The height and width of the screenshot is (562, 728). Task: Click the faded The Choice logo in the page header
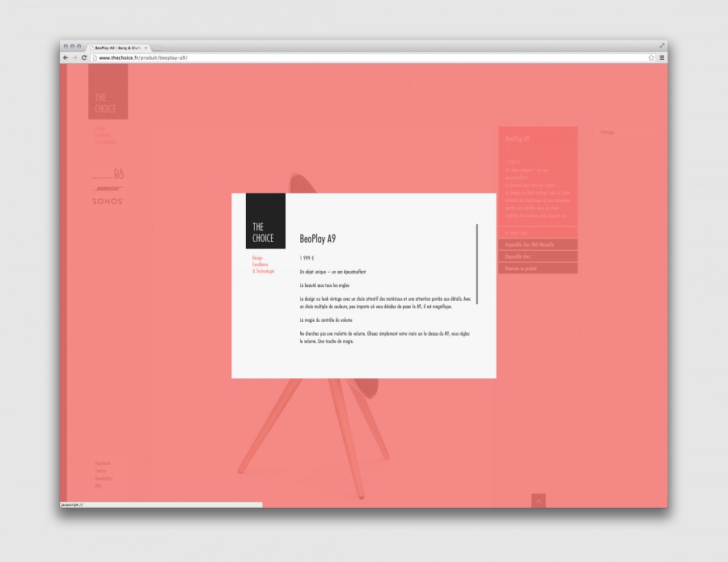pos(108,92)
